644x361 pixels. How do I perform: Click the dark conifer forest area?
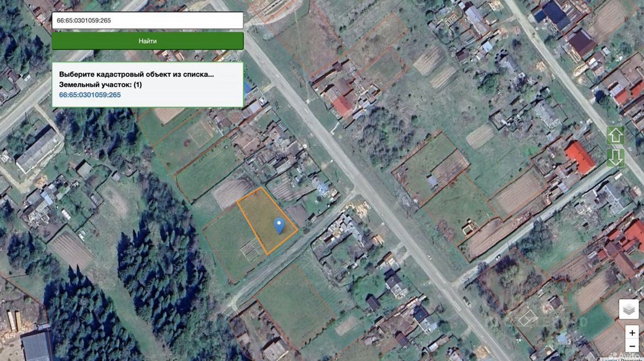click(x=160, y=263)
